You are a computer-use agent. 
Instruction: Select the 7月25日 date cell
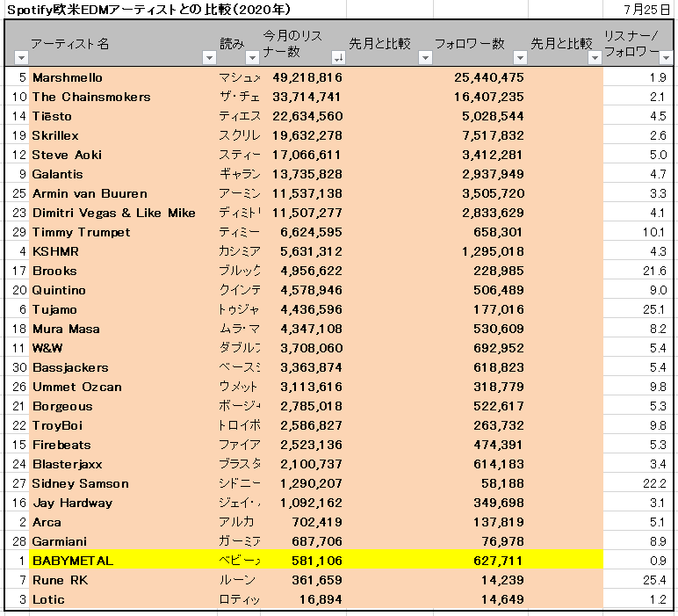646,10
